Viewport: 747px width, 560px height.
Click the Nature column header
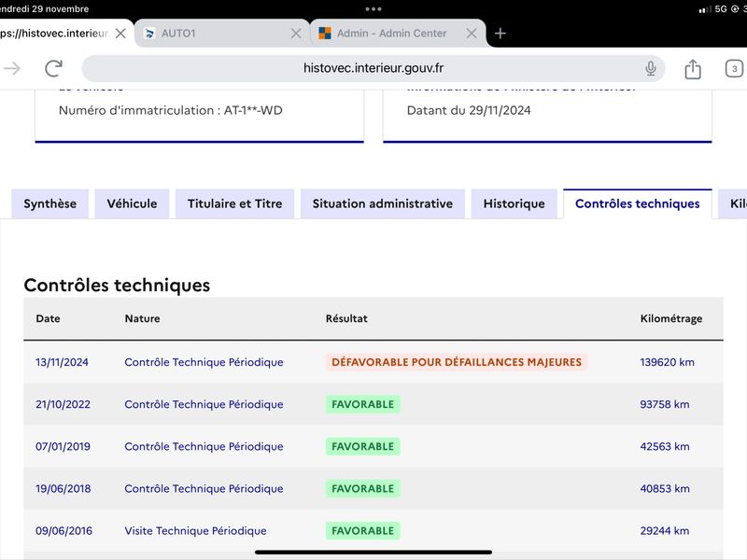143,318
